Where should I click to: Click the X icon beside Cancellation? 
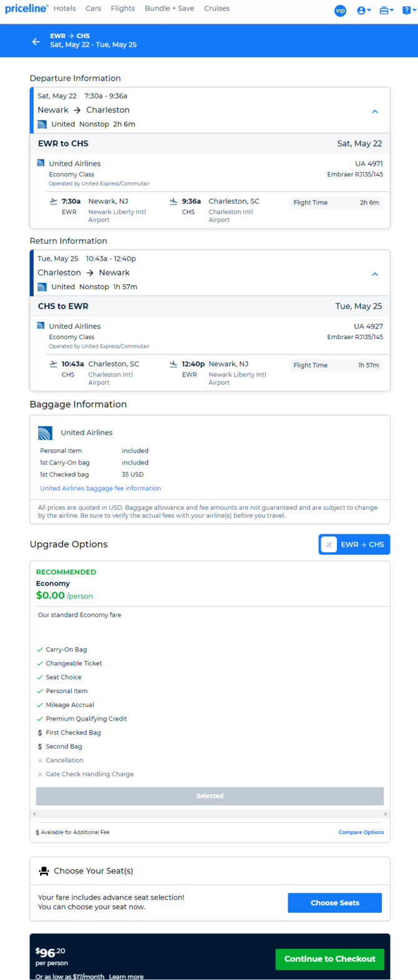click(40, 761)
